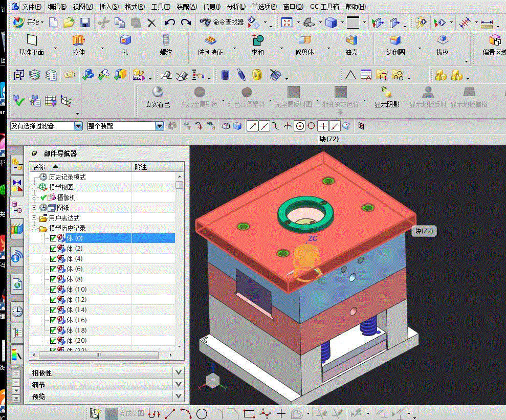This screenshot has width=506, height=420.
Task: Open the 编辑(E) menu
Action: (x=57, y=7)
